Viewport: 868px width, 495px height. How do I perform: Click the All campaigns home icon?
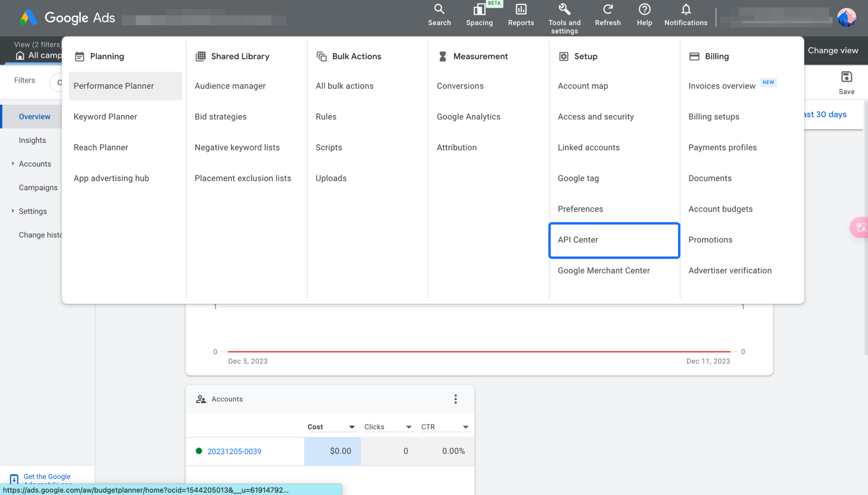20,55
